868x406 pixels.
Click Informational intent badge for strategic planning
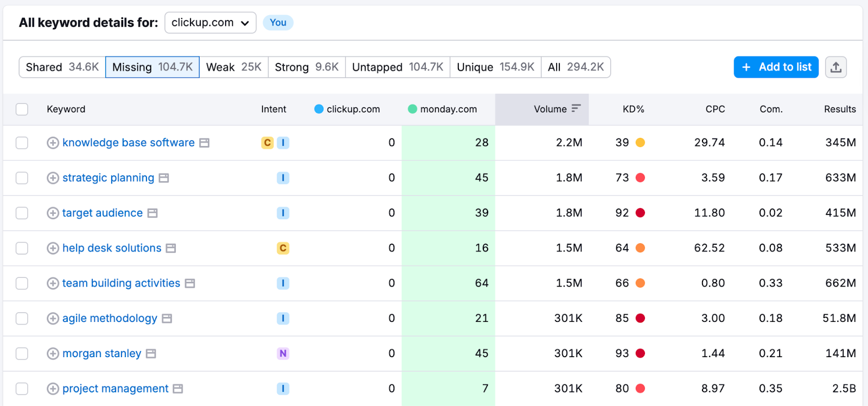283,178
